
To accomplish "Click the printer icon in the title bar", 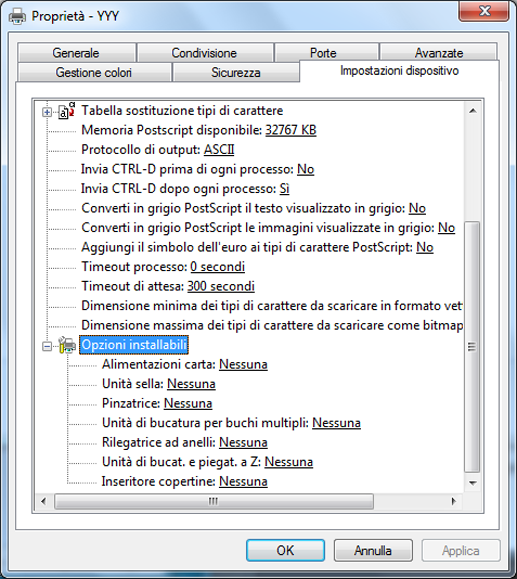I will coord(17,17).
